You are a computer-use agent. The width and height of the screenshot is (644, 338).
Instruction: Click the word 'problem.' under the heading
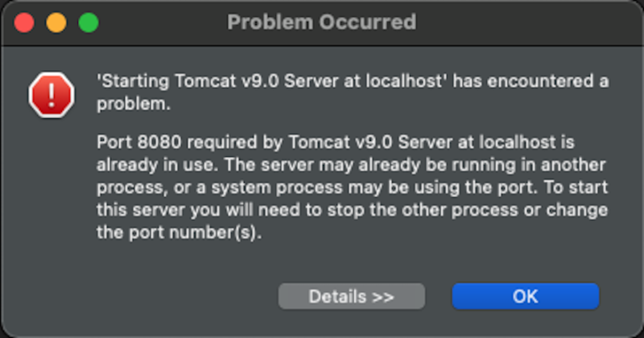pos(133,104)
